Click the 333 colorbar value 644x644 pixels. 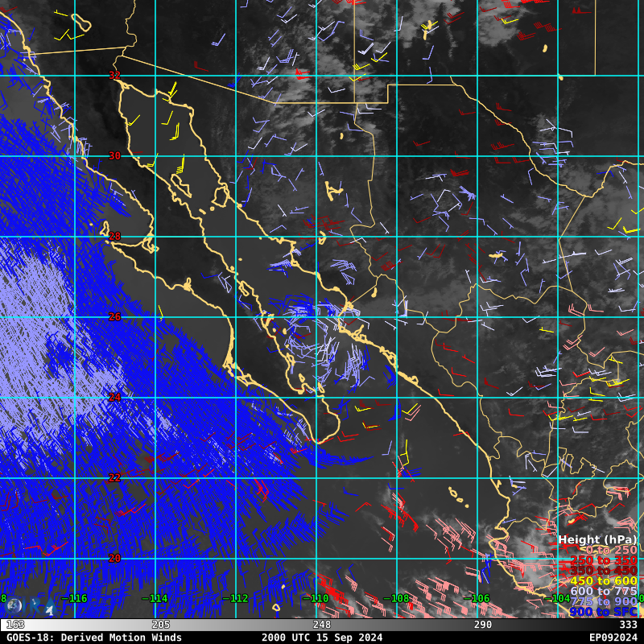tap(629, 625)
